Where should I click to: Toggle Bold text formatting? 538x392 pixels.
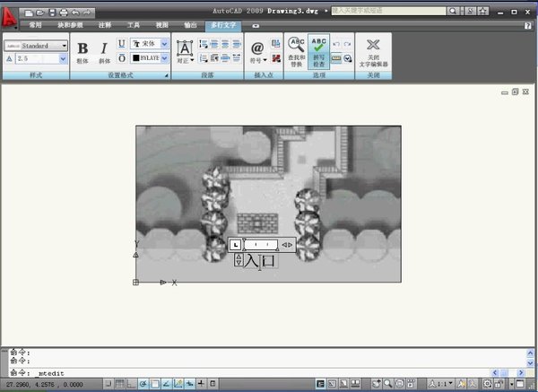tap(83, 49)
